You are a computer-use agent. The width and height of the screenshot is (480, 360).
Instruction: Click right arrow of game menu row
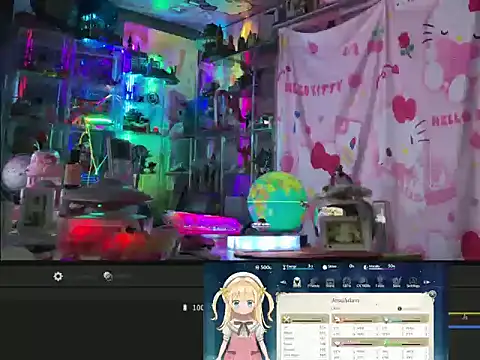pyautogui.click(x=427, y=282)
